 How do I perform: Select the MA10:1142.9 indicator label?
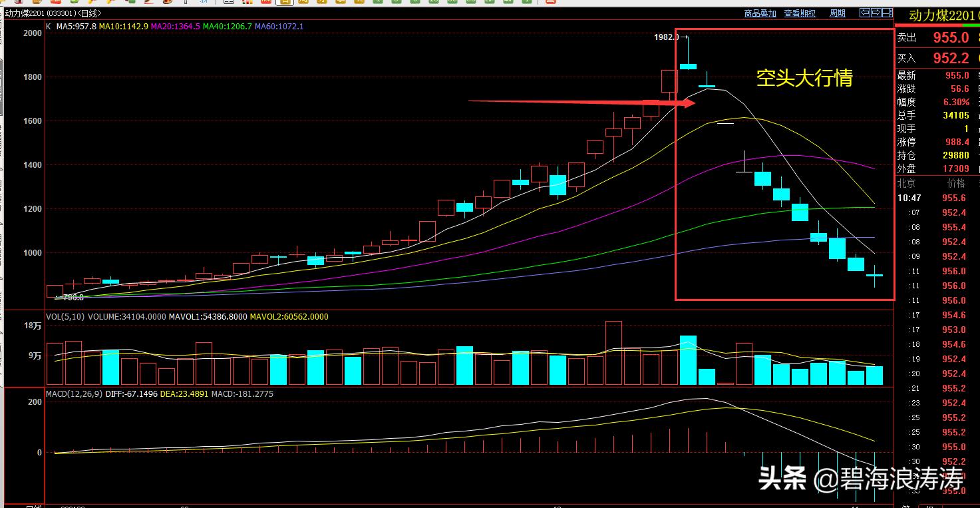coord(124,27)
